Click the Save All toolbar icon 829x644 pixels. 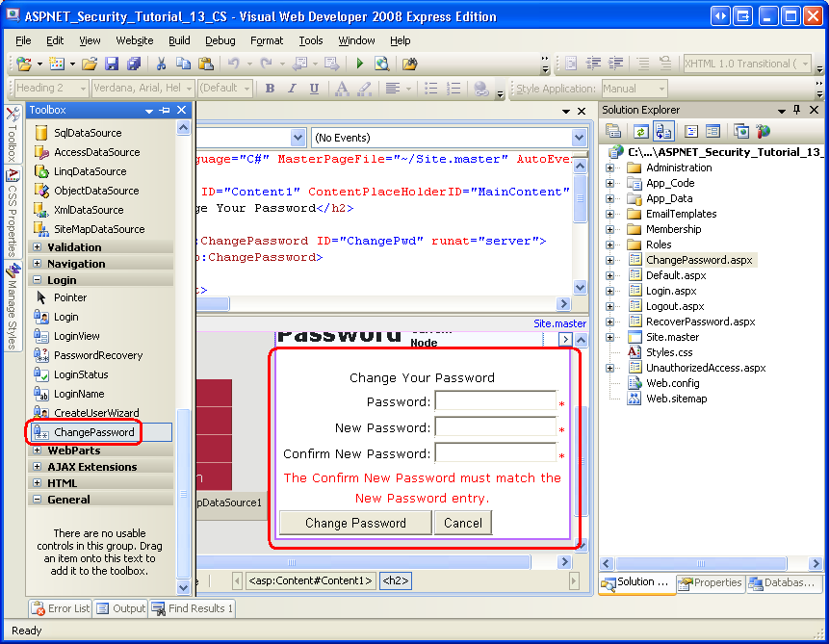coord(134,64)
